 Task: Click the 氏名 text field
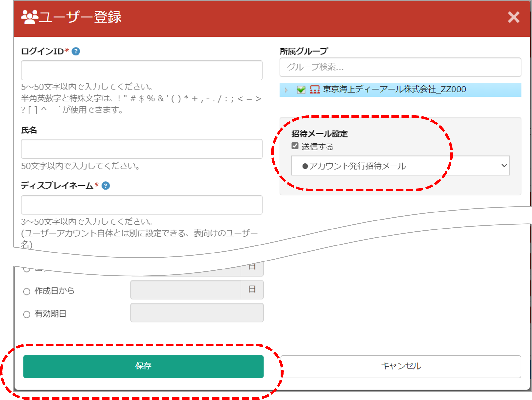(142, 149)
